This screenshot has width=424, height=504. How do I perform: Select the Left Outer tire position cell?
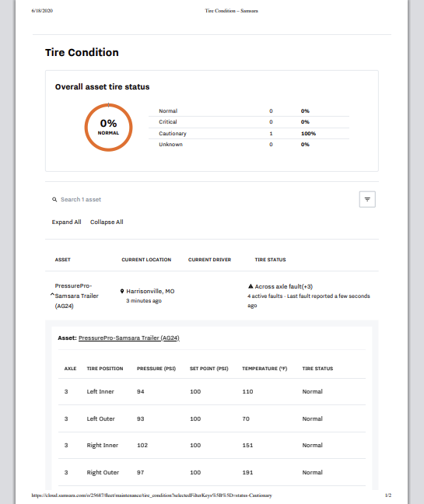100,418
